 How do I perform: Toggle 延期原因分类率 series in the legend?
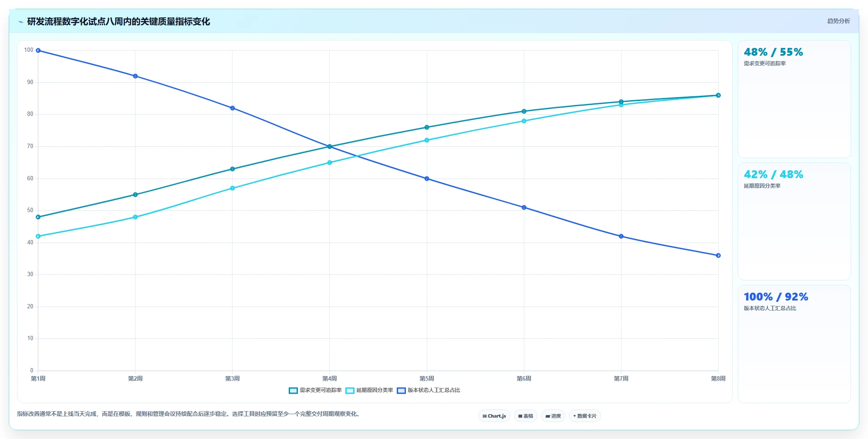tap(369, 390)
